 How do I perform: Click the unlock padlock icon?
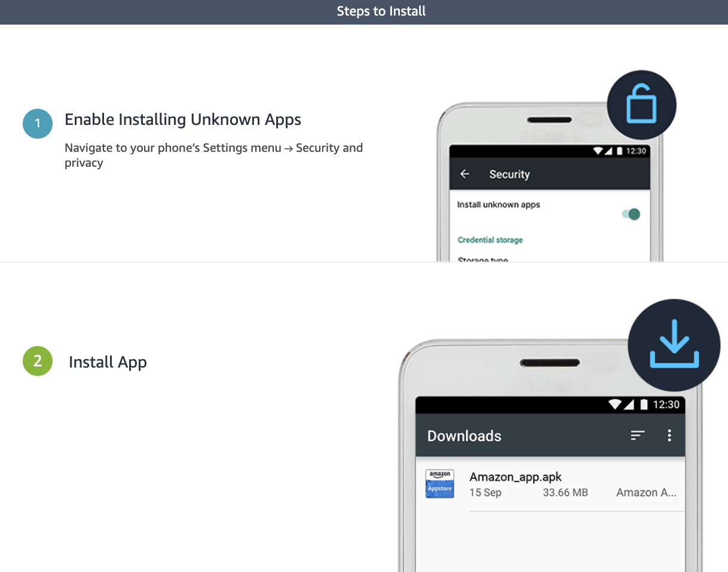pyautogui.click(x=641, y=106)
